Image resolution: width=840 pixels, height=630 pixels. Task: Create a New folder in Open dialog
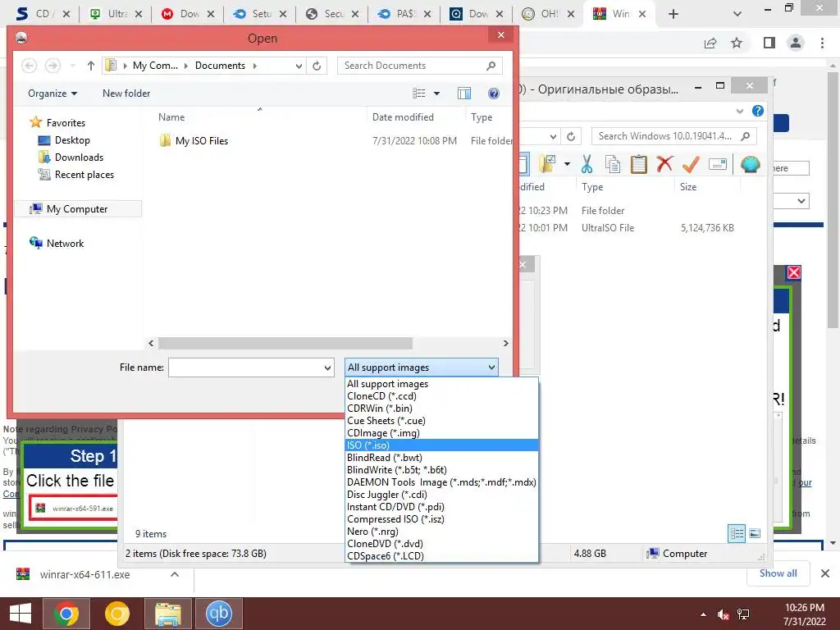click(x=126, y=94)
